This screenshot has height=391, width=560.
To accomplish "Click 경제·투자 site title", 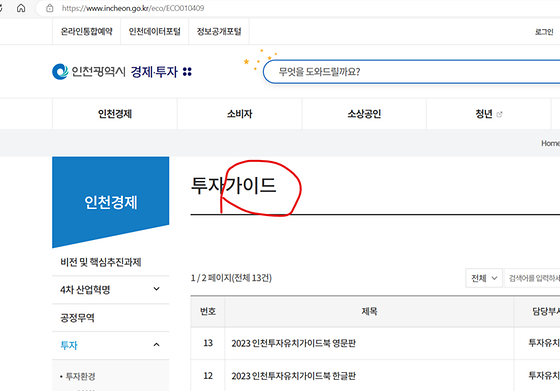I will click(x=154, y=72).
